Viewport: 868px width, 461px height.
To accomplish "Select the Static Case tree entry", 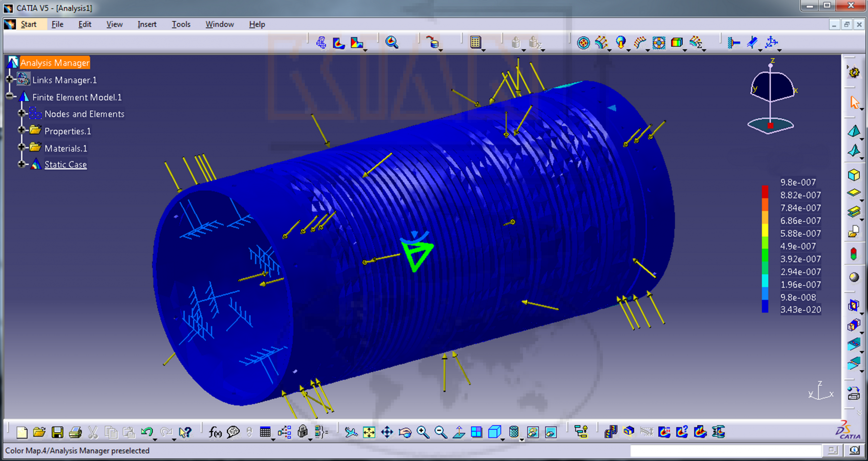I will point(66,164).
